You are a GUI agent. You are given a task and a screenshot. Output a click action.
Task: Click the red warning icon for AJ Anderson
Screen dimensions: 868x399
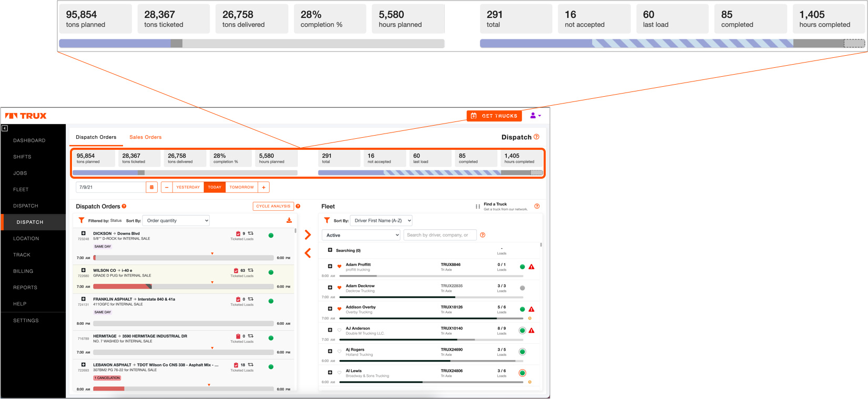[x=532, y=331]
